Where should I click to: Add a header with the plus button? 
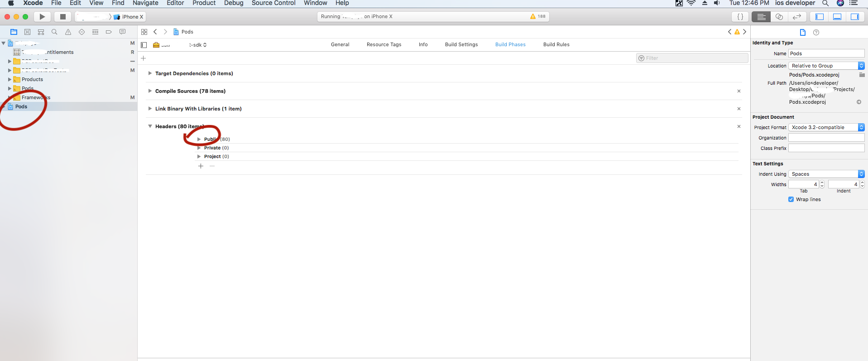pyautogui.click(x=201, y=166)
